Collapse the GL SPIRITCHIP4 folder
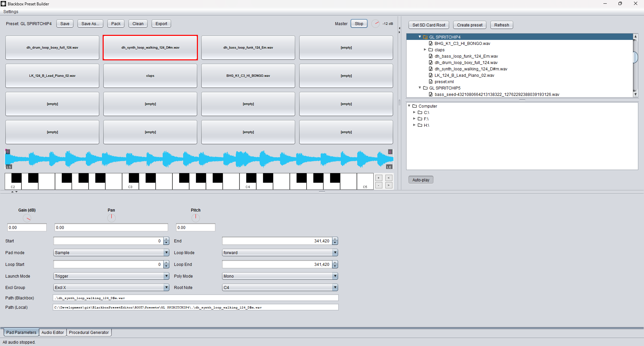 (420, 37)
